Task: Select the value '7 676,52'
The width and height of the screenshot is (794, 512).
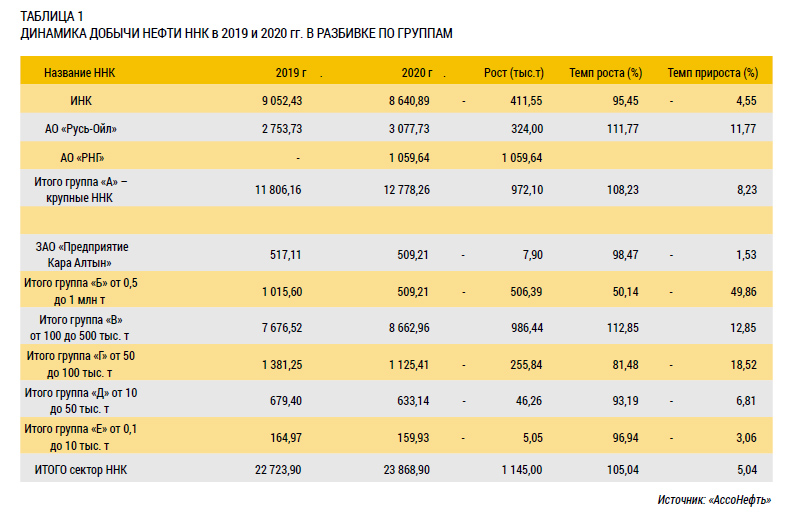Action: click(x=282, y=328)
